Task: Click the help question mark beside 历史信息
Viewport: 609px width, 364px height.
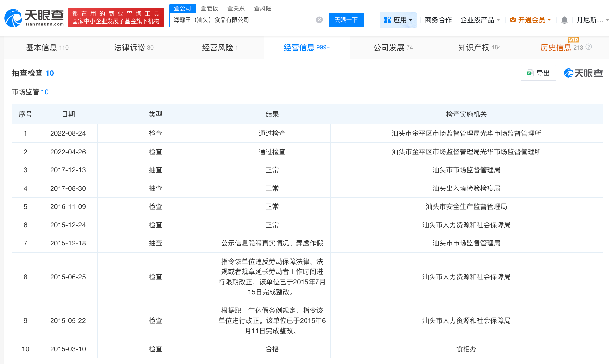Action: (589, 47)
